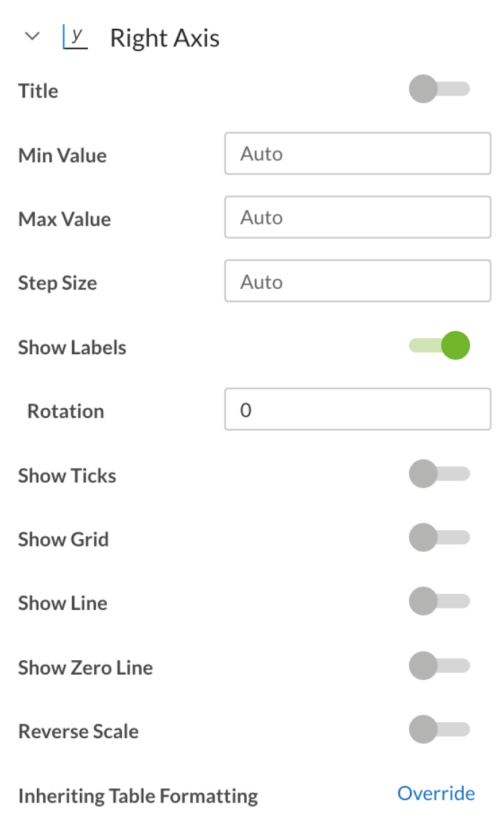The width and height of the screenshot is (504, 829).
Task: Click the Reverse Scale text label
Action: point(79,731)
